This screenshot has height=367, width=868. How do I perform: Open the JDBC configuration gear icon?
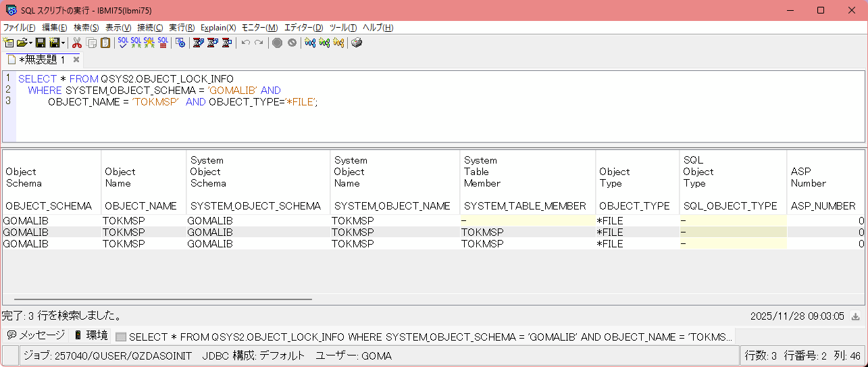180,43
